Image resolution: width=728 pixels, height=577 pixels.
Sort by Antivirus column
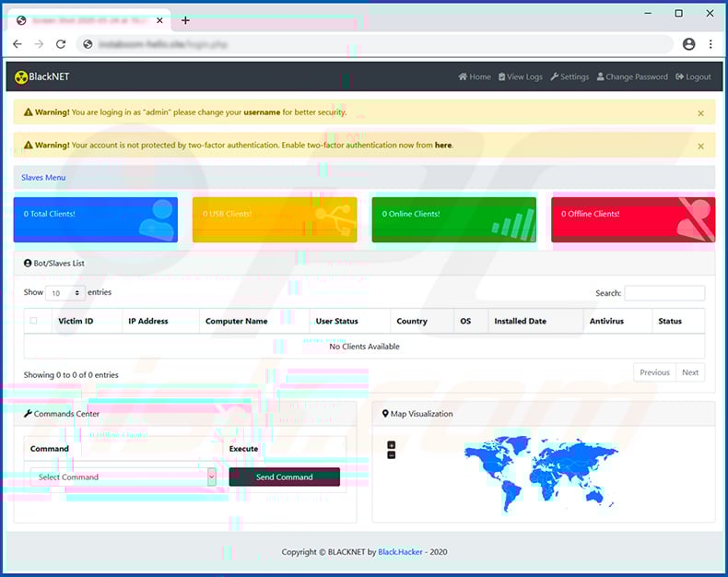point(618,321)
